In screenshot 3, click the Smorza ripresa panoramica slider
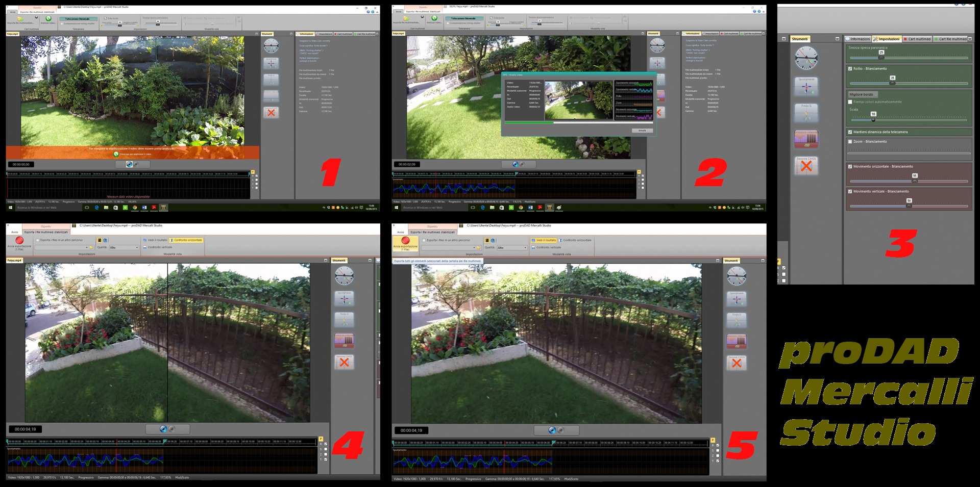The height and width of the screenshot is (487, 980). (x=908, y=58)
